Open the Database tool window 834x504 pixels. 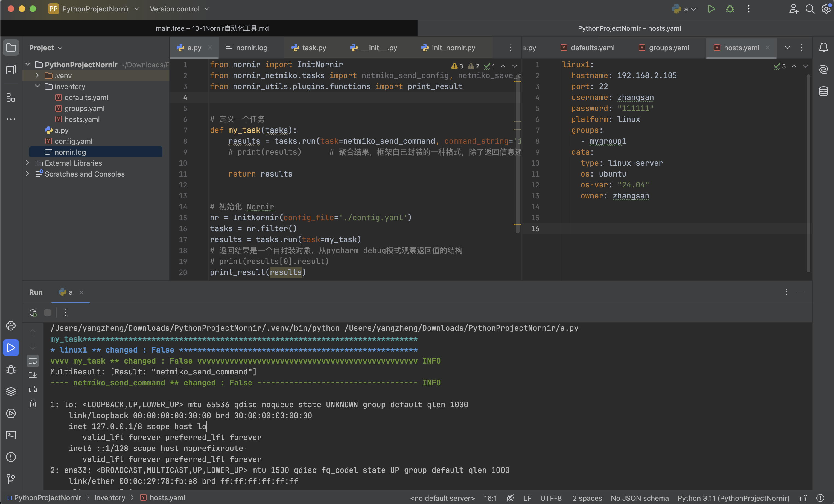pyautogui.click(x=823, y=91)
